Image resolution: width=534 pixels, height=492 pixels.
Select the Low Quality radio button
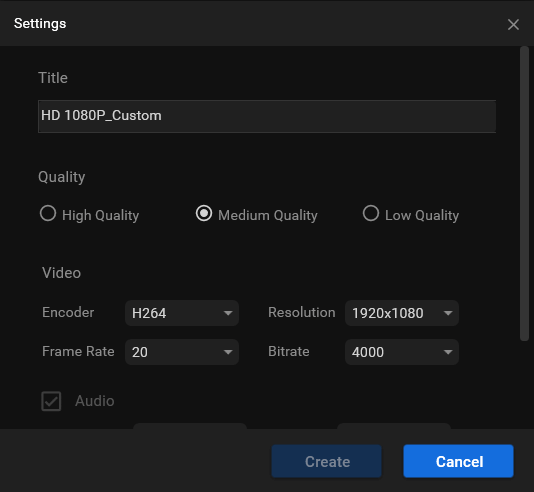(x=371, y=214)
